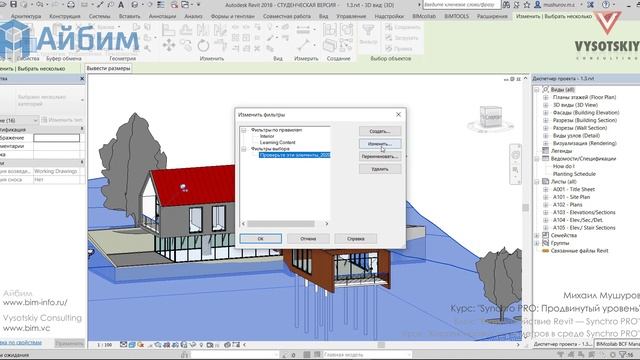
Task: Click Справка button in the filter dialog
Action: [356, 239]
